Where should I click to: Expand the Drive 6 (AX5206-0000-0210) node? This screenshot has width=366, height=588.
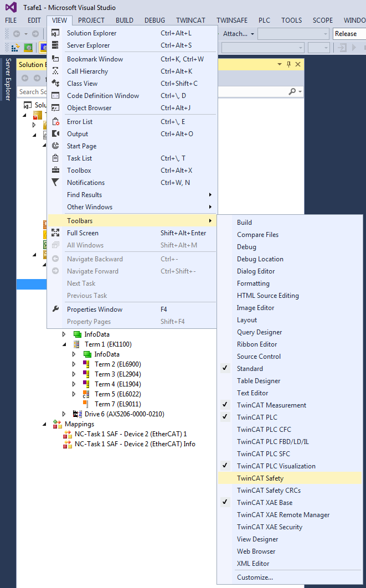(x=64, y=414)
